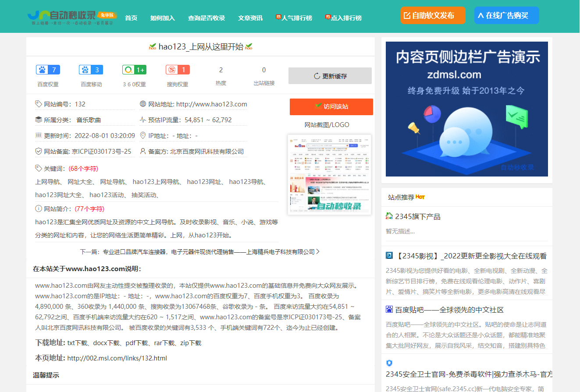Open 百度贴吧——全球领先的中文社区 title
The image size is (580, 392).
(449, 310)
